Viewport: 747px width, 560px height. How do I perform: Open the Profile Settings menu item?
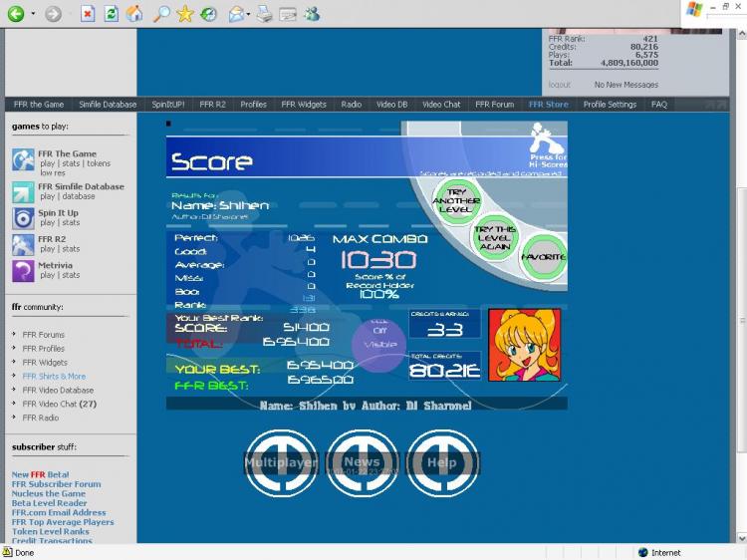610,105
